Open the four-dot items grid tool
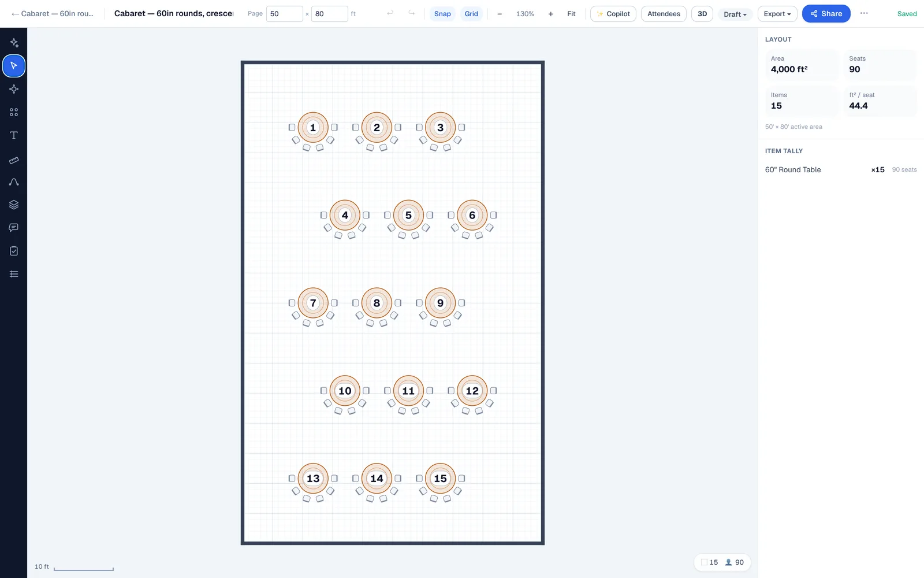The image size is (924, 578). (x=14, y=112)
